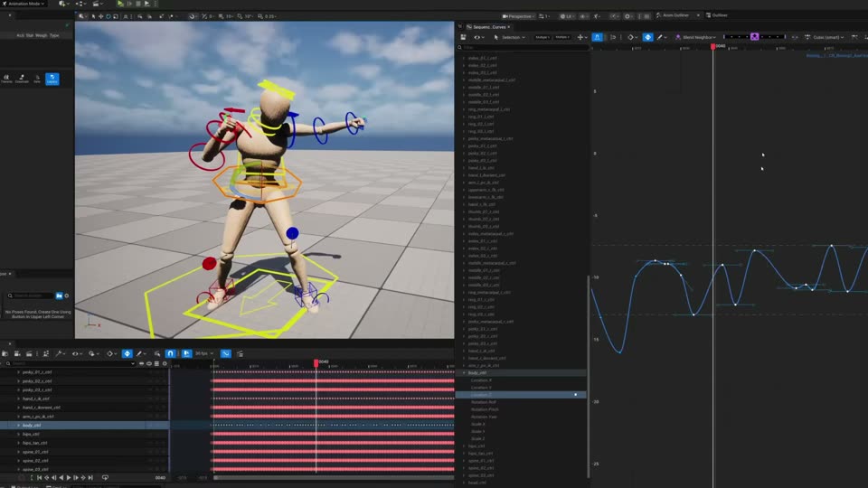Open the Perspective view dropdown
Image resolution: width=868 pixels, height=488 pixels.
pyautogui.click(x=518, y=16)
